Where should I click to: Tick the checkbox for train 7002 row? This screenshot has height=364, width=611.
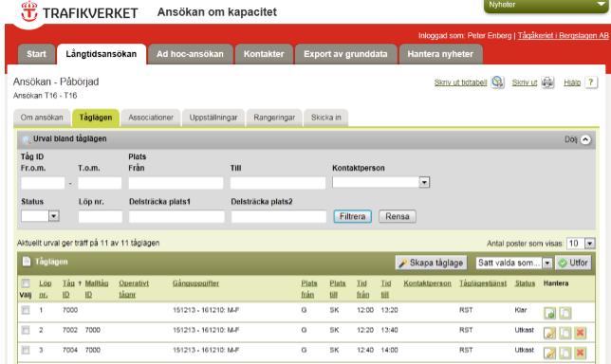(x=26, y=330)
